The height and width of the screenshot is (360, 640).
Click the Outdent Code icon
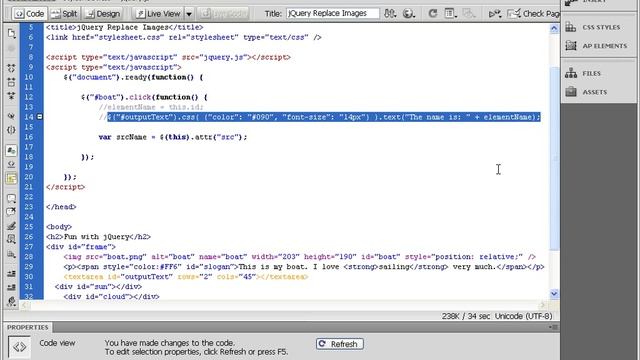coord(11,287)
